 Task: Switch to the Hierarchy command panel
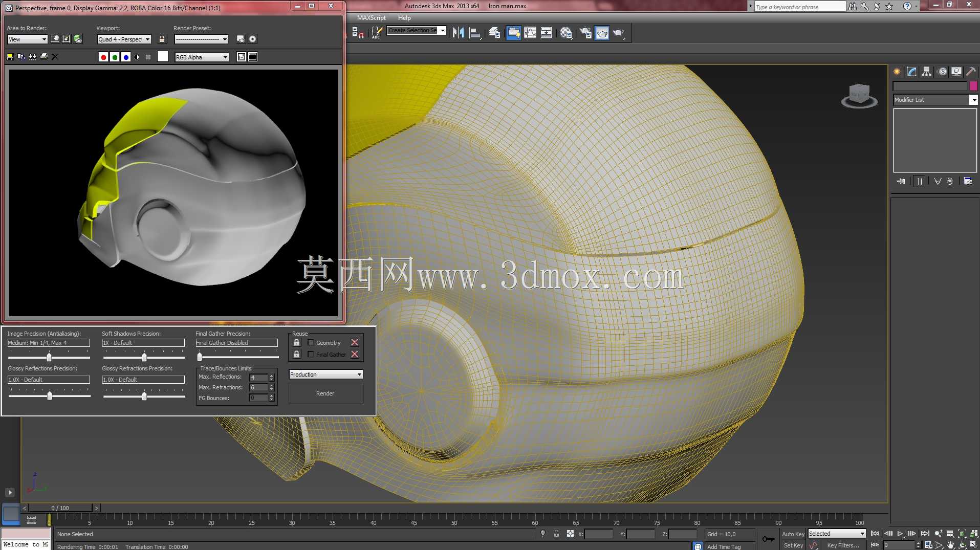[926, 72]
